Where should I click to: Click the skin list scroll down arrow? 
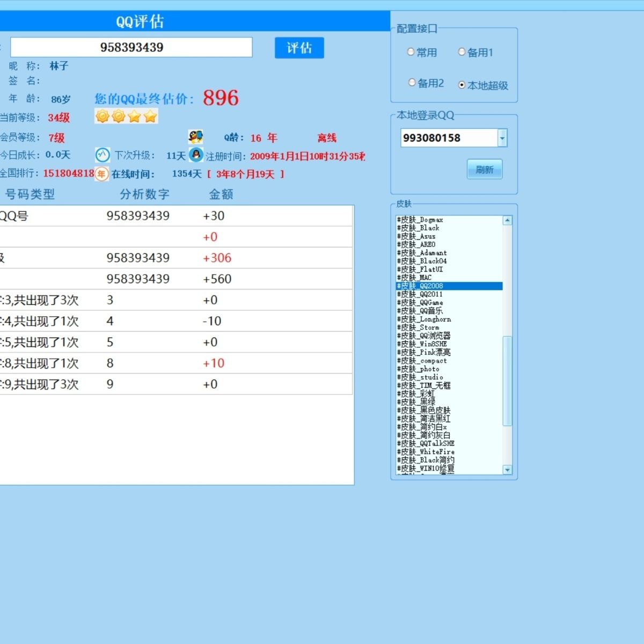point(508,470)
